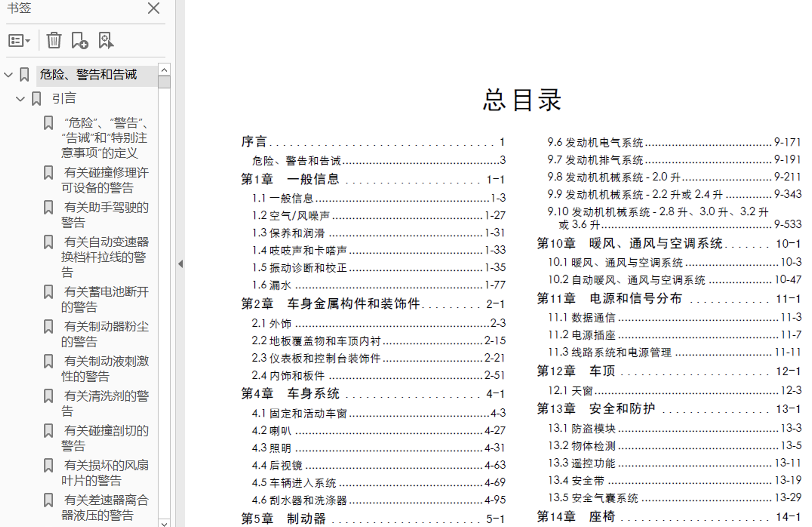Open 1.2 空气/风噪声 entry
812x527 pixels.
pyautogui.click(x=379, y=216)
